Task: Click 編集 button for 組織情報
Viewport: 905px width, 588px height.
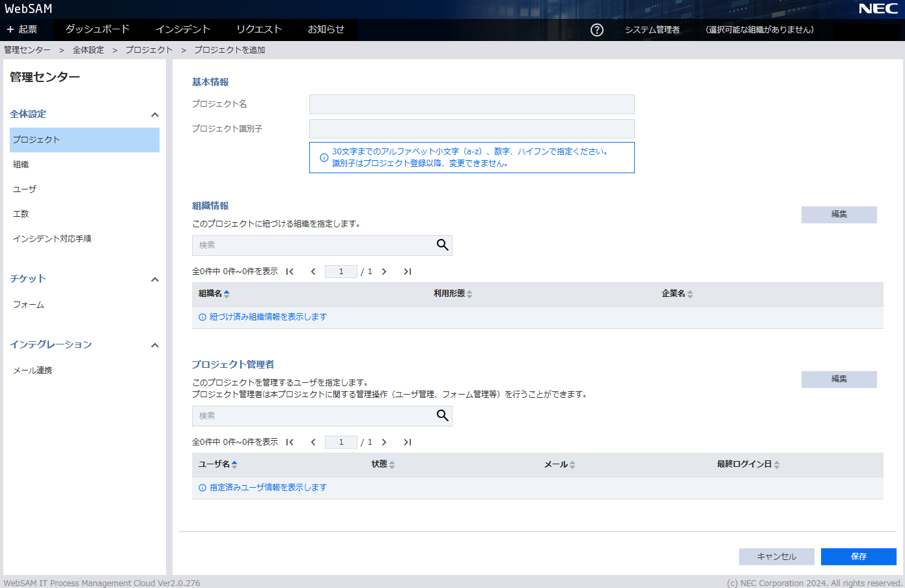Action: coord(839,214)
